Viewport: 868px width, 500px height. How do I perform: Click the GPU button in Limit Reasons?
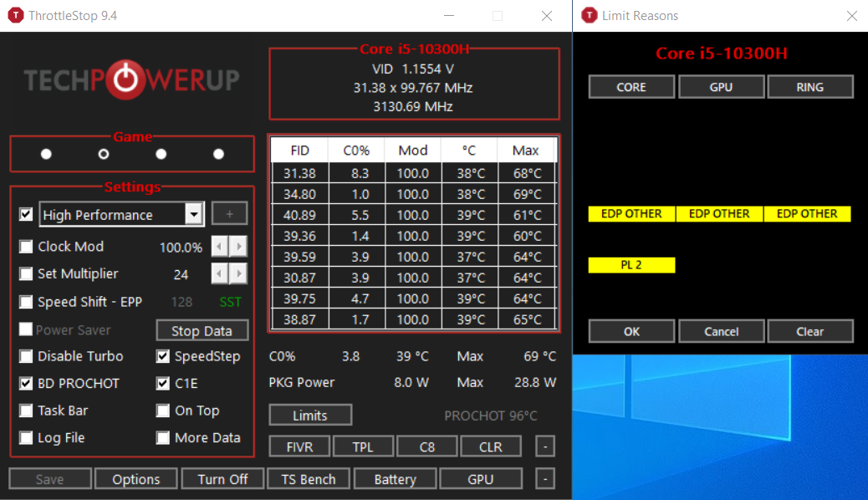pos(721,87)
